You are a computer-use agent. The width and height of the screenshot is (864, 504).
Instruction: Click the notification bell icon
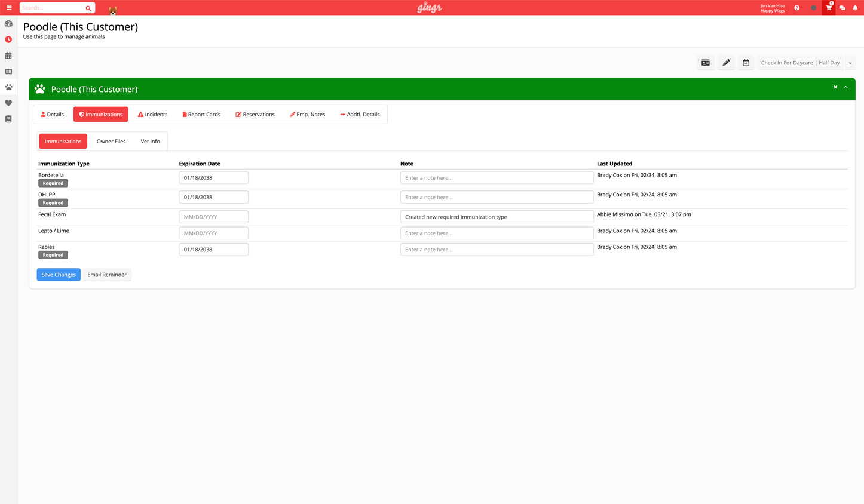[x=855, y=8]
